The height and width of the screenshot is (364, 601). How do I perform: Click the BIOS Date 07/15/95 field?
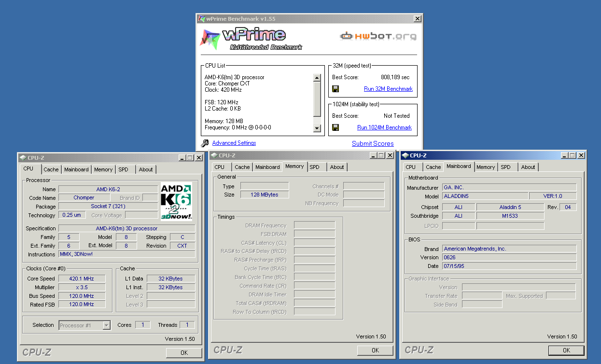tap(509, 266)
